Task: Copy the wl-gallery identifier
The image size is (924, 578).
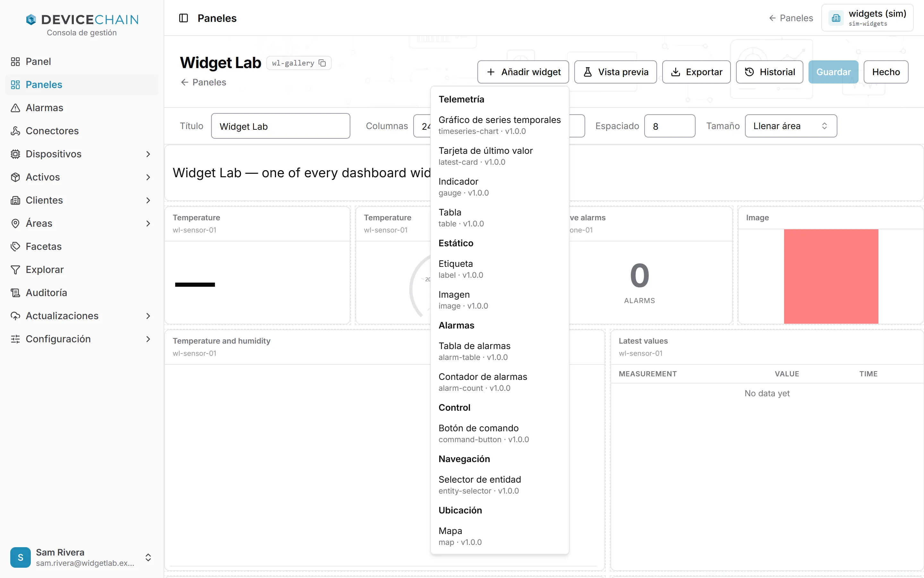Action: click(x=322, y=63)
